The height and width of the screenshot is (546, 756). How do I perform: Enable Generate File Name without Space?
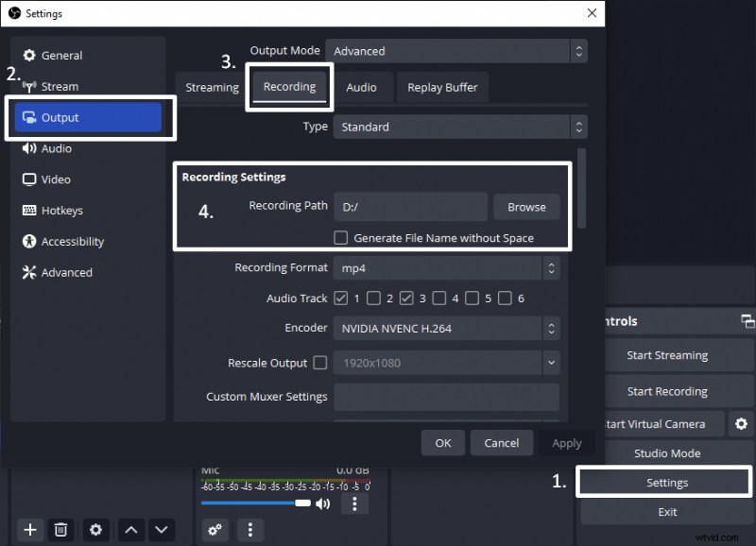pos(341,238)
